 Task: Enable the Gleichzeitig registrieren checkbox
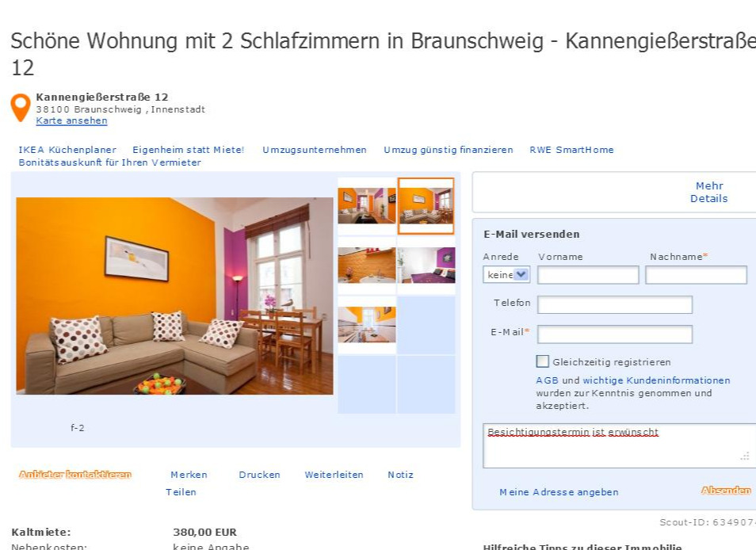coord(542,361)
